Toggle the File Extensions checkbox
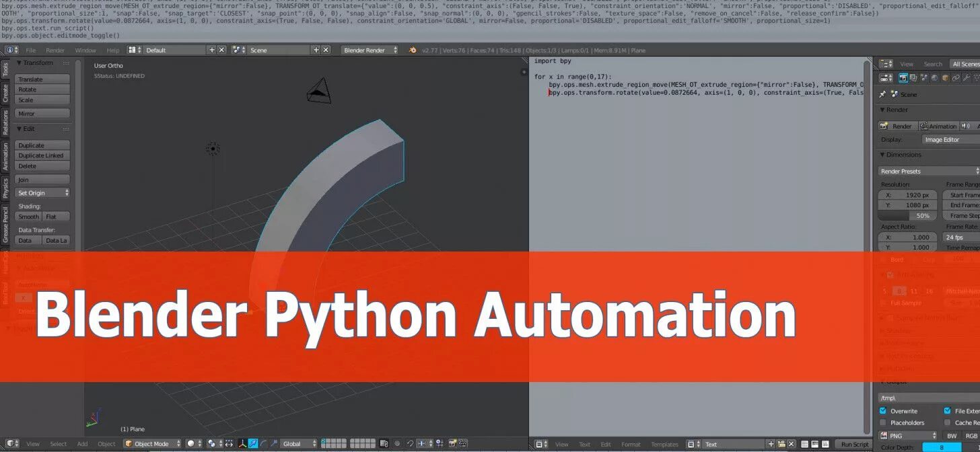 coord(948,411)
